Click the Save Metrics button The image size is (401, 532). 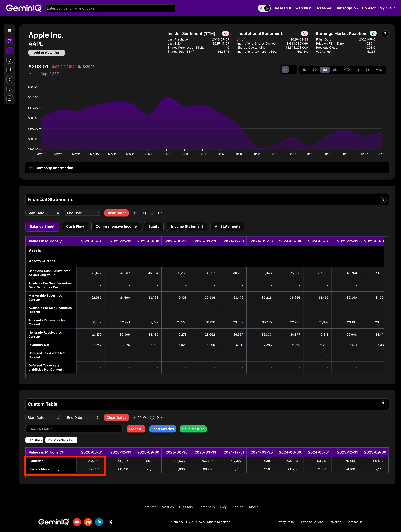pos(193,429)
